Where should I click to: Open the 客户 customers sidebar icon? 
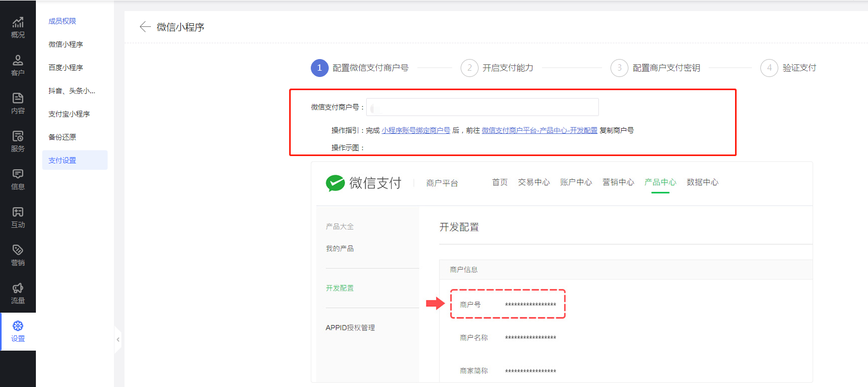click(18, 65)
